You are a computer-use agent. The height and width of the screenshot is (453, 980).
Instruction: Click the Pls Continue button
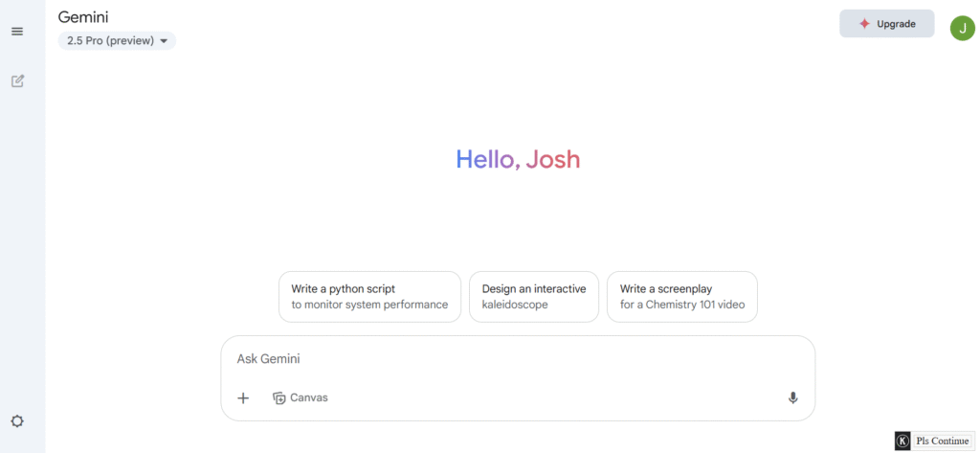coord(943,441)
